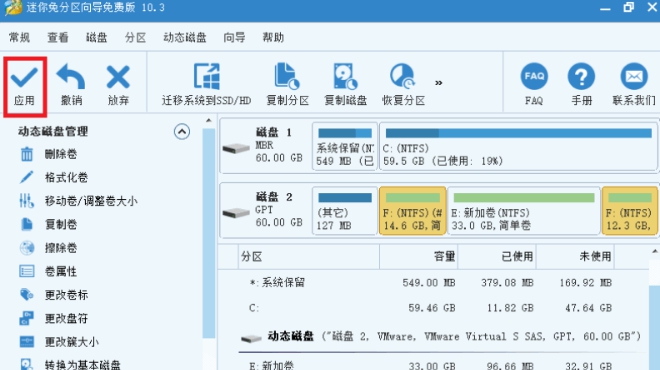Screen dimensions: 660x370
Task: Click the sidebar scroll-up arrow
Action: point(209,121)
